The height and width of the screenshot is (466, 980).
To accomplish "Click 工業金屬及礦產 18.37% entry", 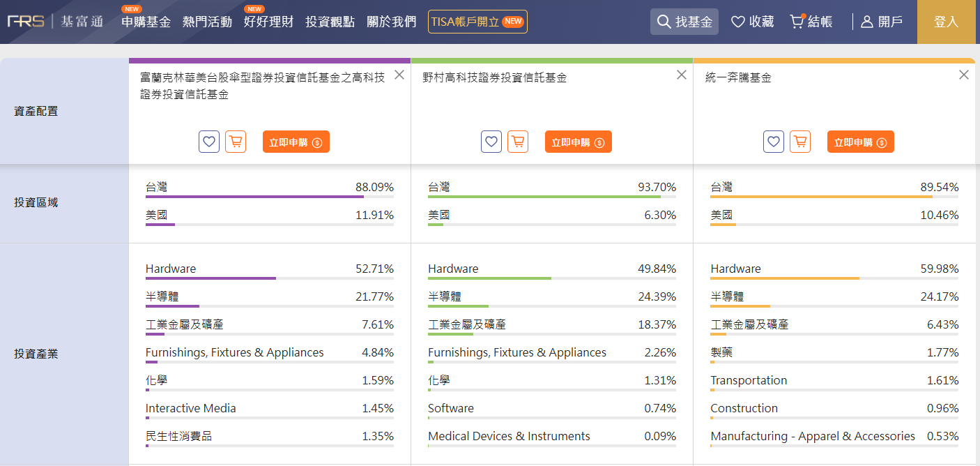I will [x=552, y=326].
